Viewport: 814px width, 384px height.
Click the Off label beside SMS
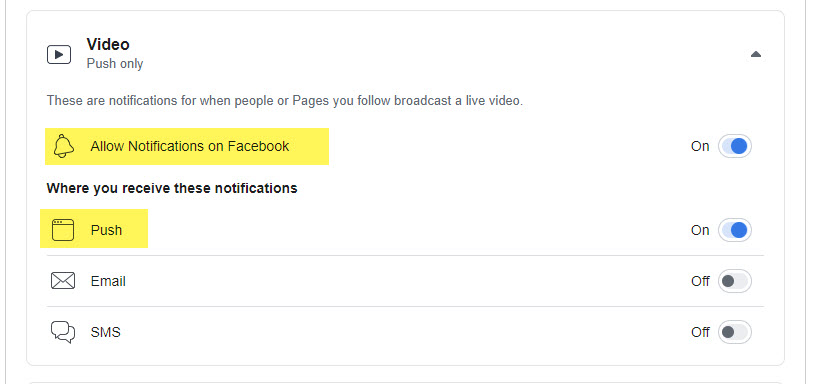click(700, 332)
